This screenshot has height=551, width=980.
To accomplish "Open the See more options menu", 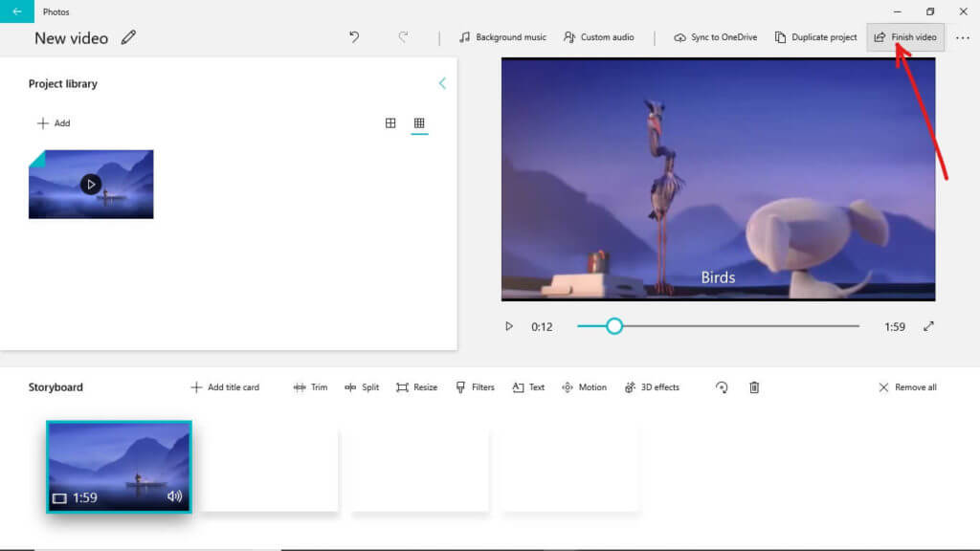I will (962, 38).
